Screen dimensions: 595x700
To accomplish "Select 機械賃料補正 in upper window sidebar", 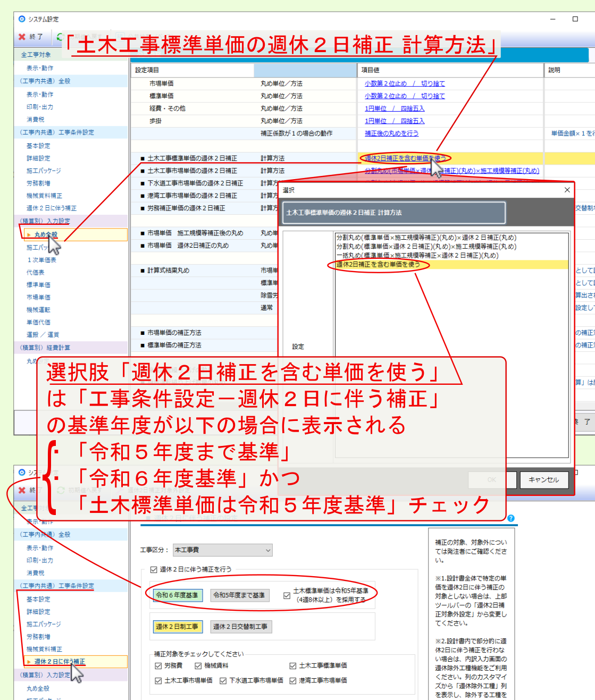I will 44,196.
